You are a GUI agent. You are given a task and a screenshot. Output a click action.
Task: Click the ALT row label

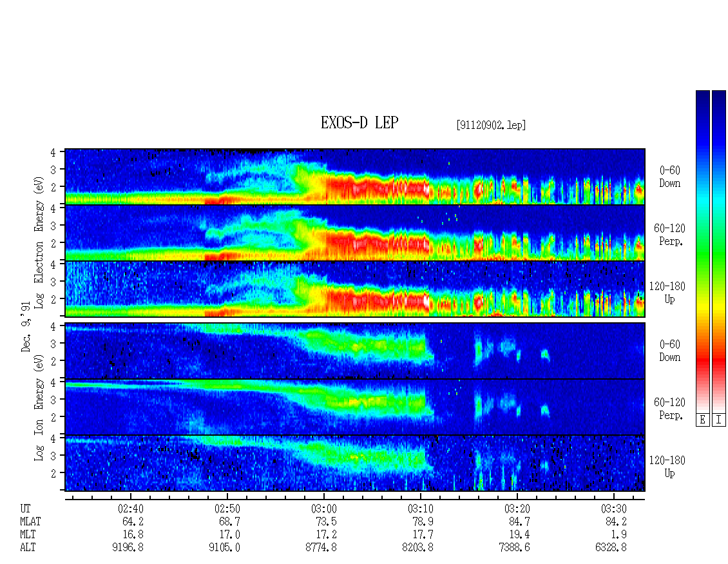(28, 547)
